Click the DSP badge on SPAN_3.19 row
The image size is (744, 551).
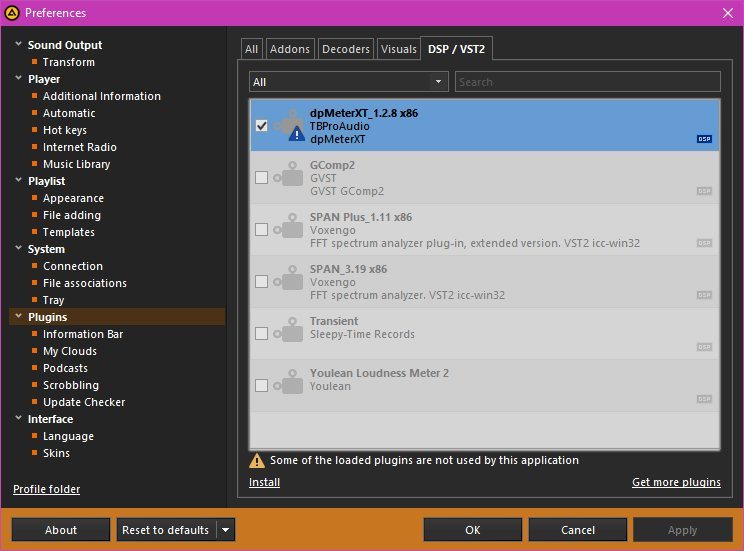point(704,295)
